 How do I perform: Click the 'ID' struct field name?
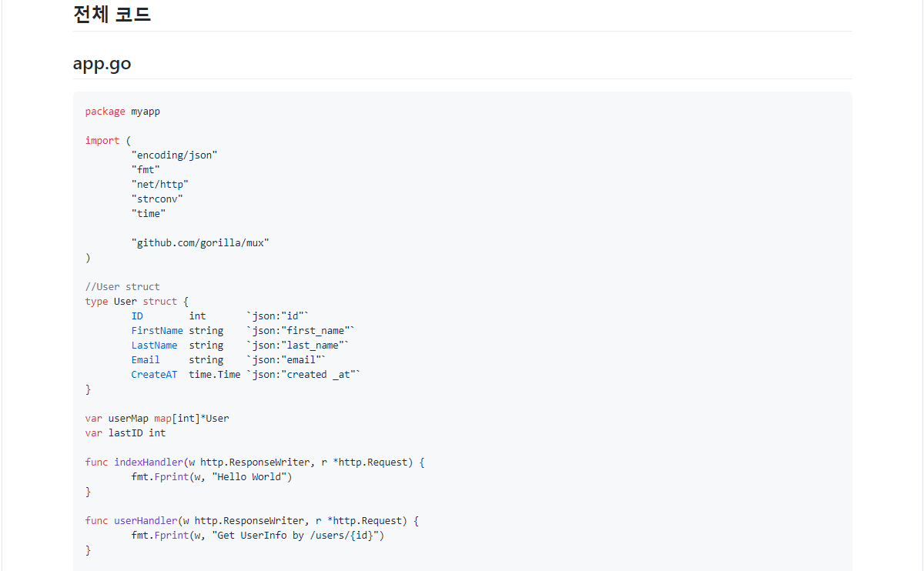point(137,316)
